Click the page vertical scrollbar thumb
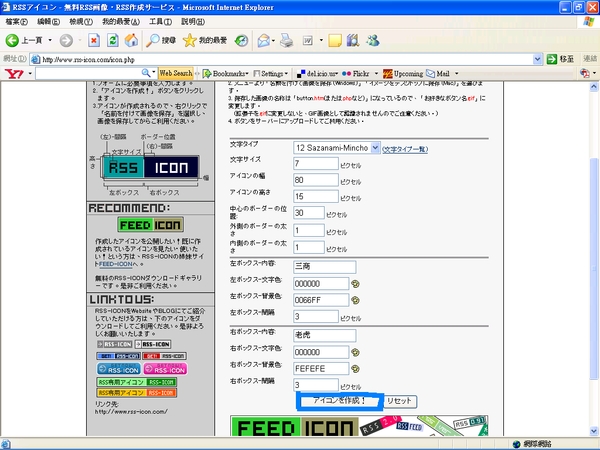Image resolution: width=600 pixels, height=450 pixels. point(593,268)
